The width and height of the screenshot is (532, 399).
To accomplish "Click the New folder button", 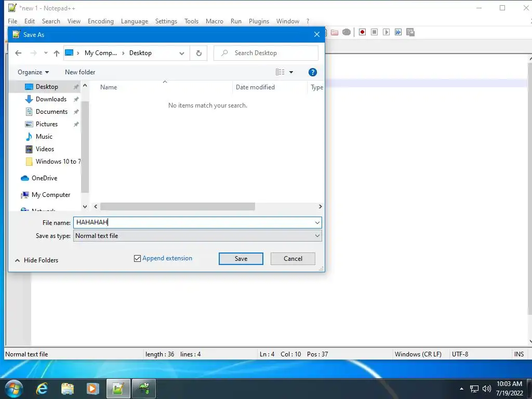I will coord(80,72).
